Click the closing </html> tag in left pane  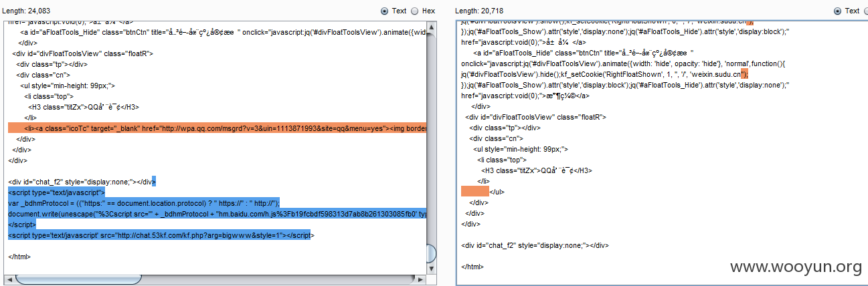coord(19,256)
